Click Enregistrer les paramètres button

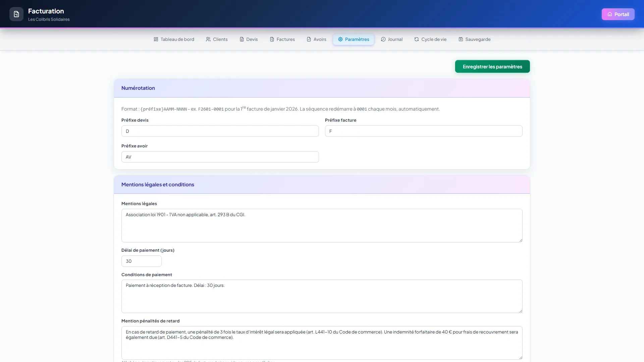click(492, 66)
